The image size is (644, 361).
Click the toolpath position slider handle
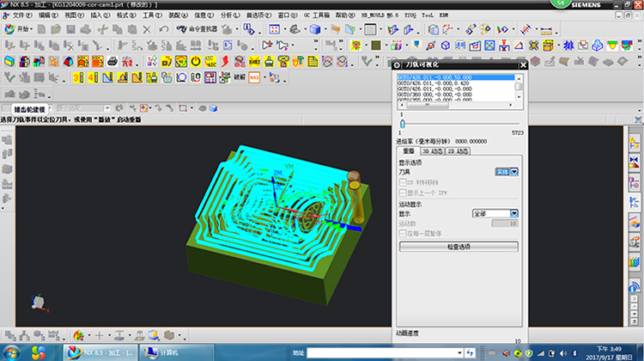(401, 123)
